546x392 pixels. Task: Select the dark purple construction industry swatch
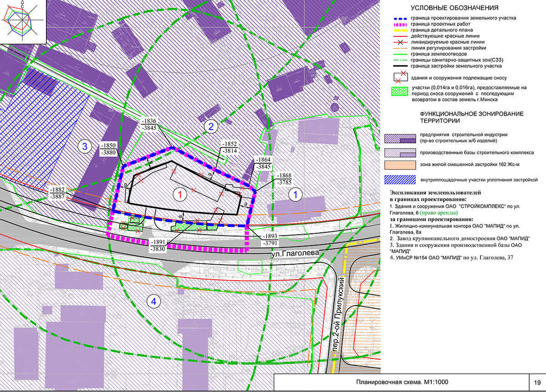[x=399, y=138]
